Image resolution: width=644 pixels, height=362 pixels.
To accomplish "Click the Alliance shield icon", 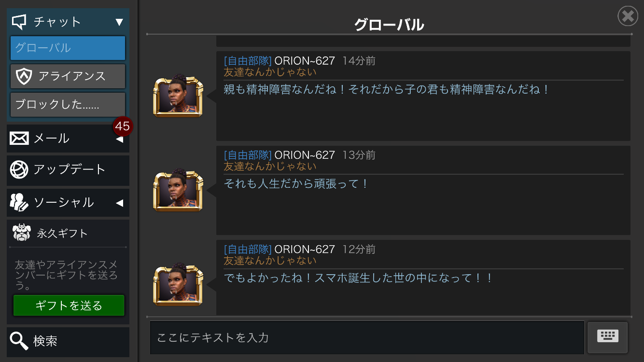I will [23, 76].
